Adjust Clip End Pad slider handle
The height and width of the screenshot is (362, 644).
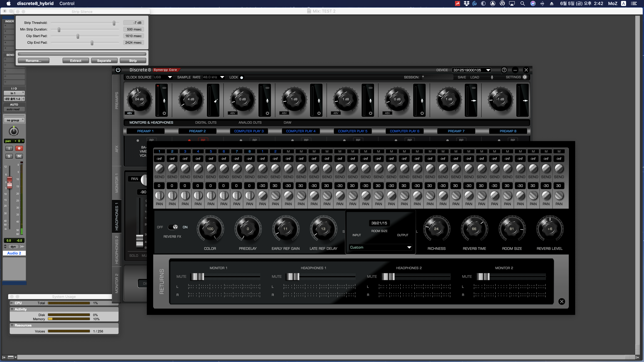92,43
